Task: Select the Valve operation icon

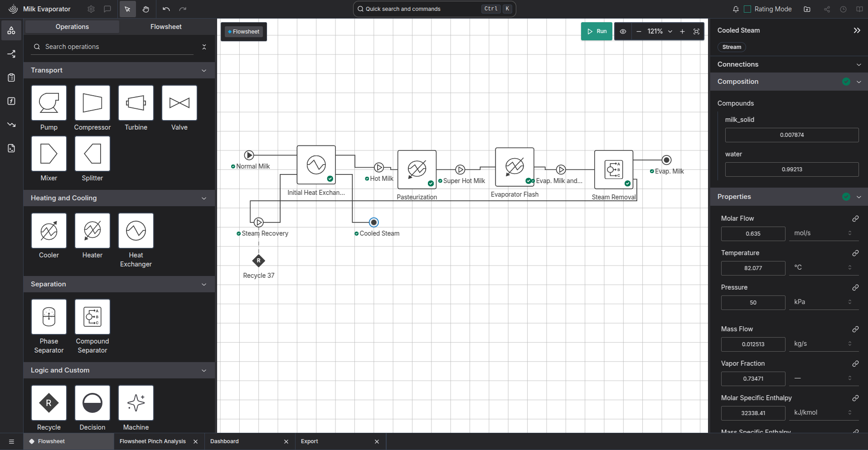Action: pyautogui.click(x=179, y=103)
